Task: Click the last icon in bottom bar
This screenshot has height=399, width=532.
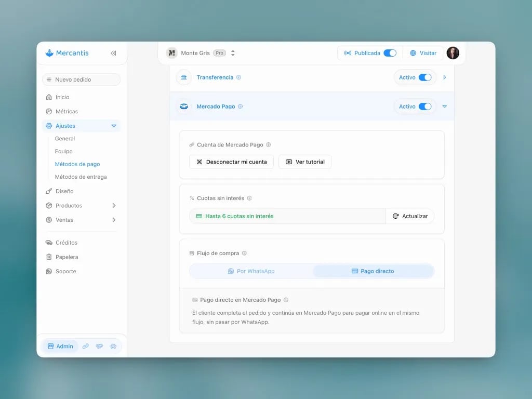Action: 113,346
